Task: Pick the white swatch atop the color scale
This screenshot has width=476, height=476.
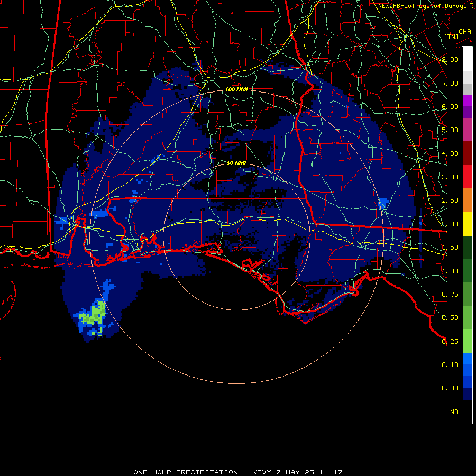Action: (467, 59)
